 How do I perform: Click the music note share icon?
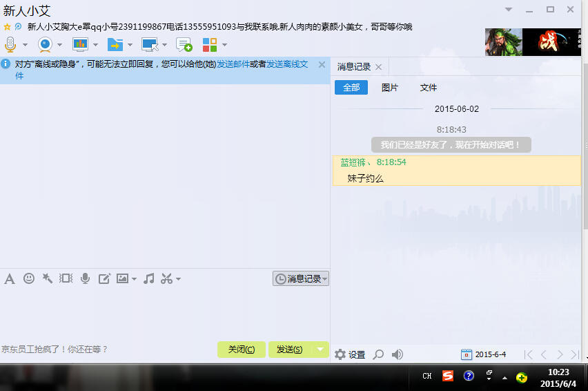149,278
